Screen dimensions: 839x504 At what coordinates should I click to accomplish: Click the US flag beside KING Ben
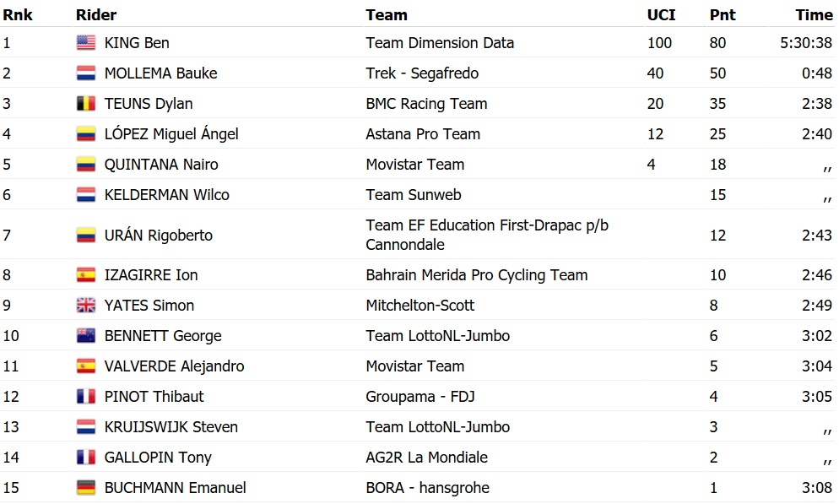point(85,43)
